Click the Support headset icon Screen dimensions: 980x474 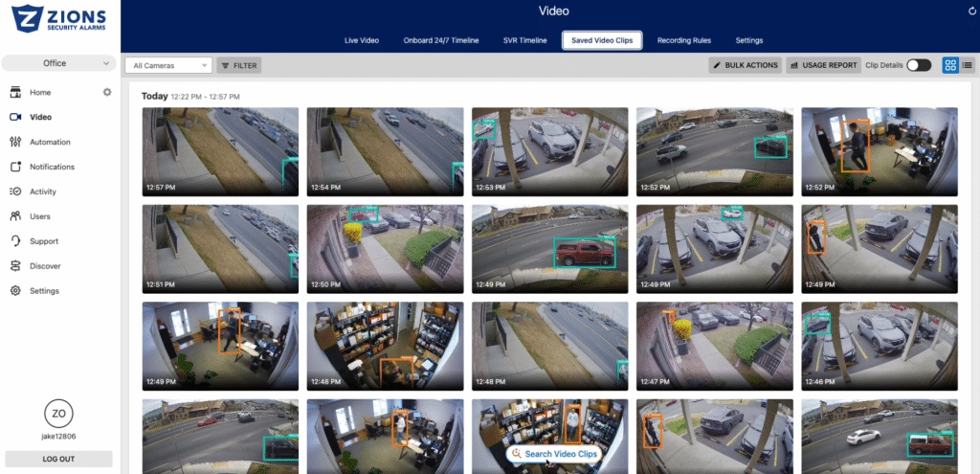(x=15, y=241)
